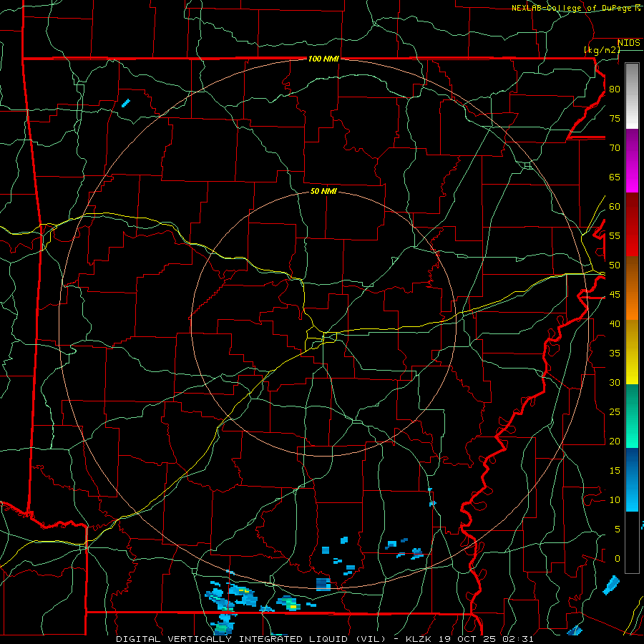Click the 100 NMI range ring label
The image size is (644, 644).
323,59
